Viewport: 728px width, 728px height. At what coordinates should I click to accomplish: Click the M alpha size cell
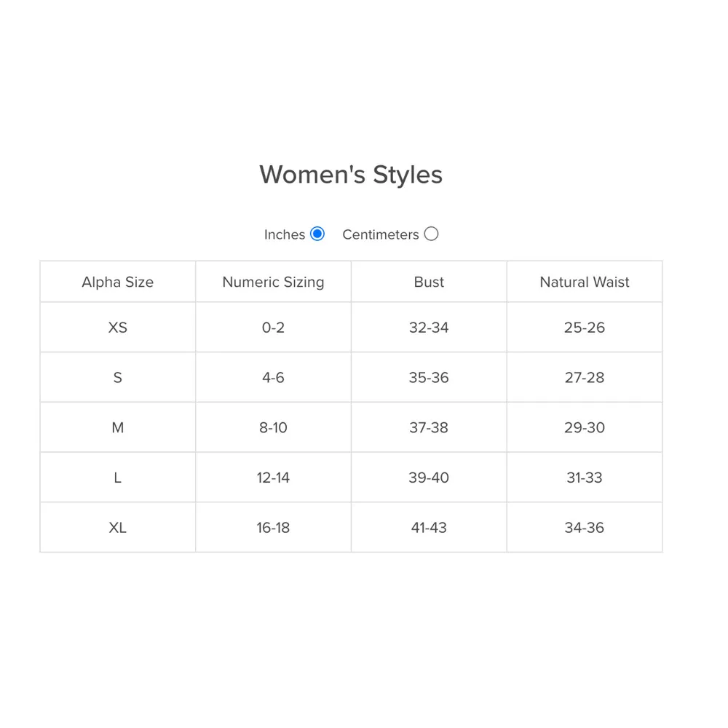coord(117,427)
